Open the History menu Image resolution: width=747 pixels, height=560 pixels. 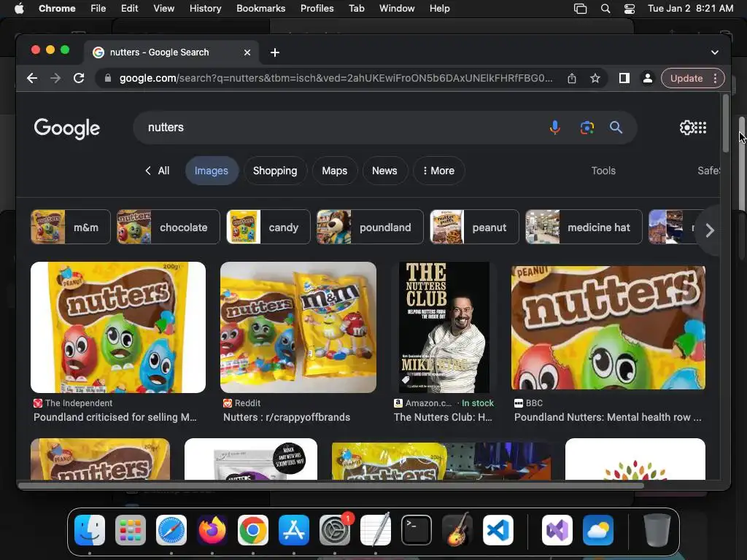coord(205,9)
